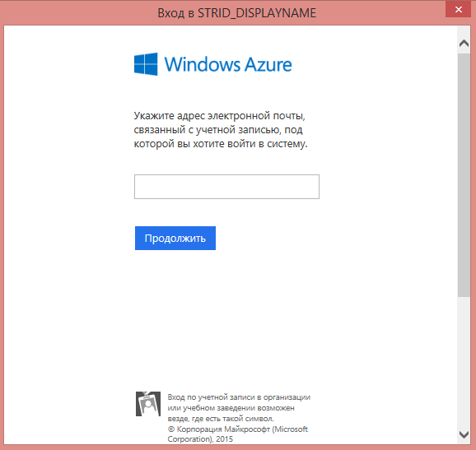Click the email address input field
476x450 pixels.
pos(226,187)
